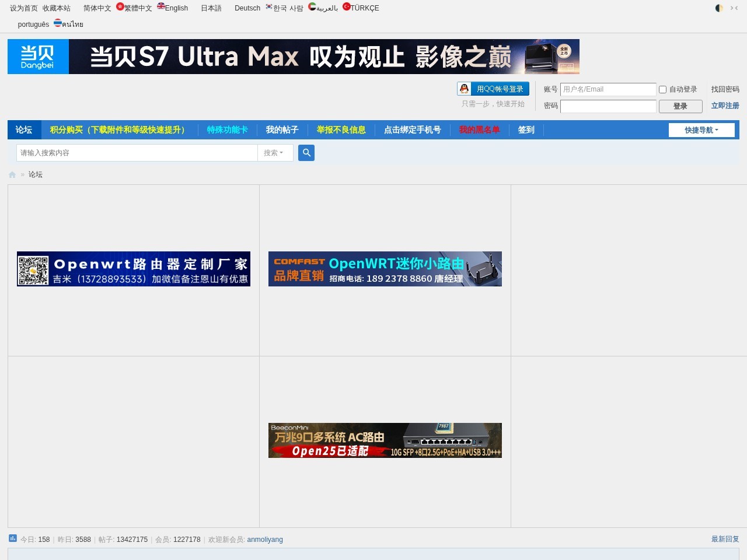Viewport: 747px width, 560px height.
Task: Click the QQ penguin login icon
Action: [465, 89]
